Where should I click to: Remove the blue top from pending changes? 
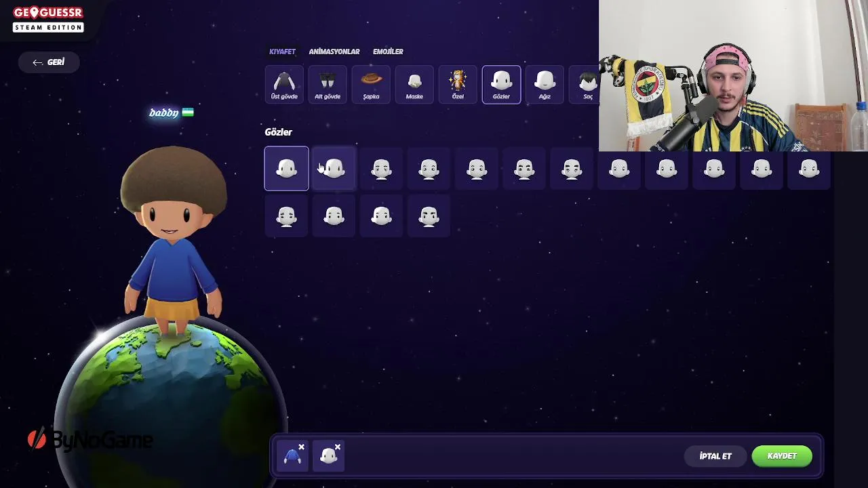coord(301,447)
